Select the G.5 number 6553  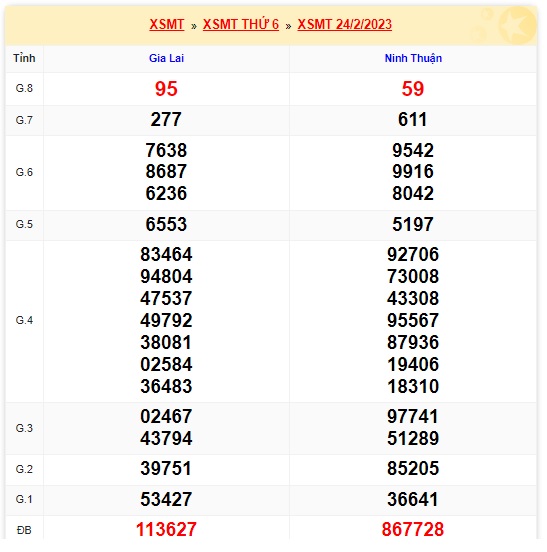(x=166, y=224)
